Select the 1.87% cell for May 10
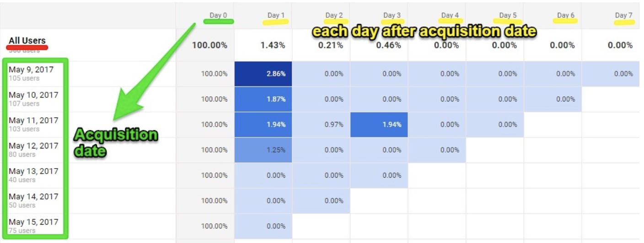Screen dimensions: 644x243 263,99
